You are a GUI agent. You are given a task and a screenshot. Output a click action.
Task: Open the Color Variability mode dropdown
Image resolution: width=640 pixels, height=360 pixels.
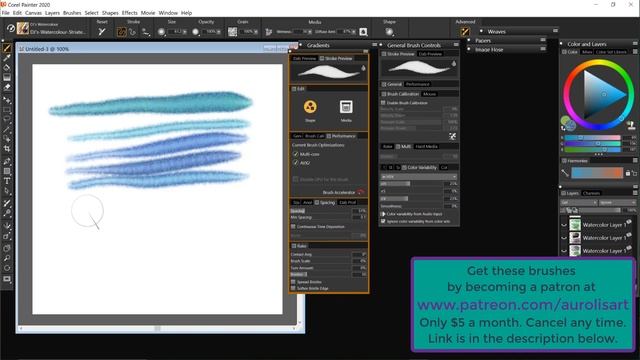click(419, 177)
